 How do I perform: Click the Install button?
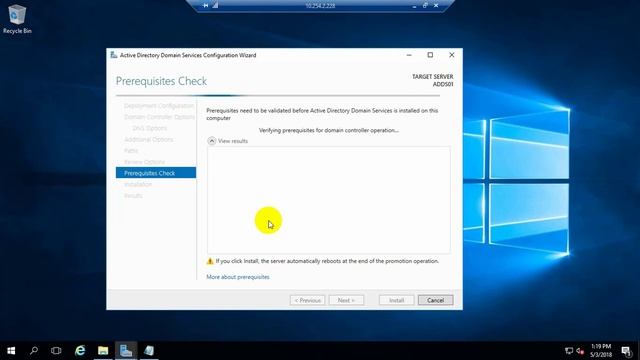coord(396,300)
